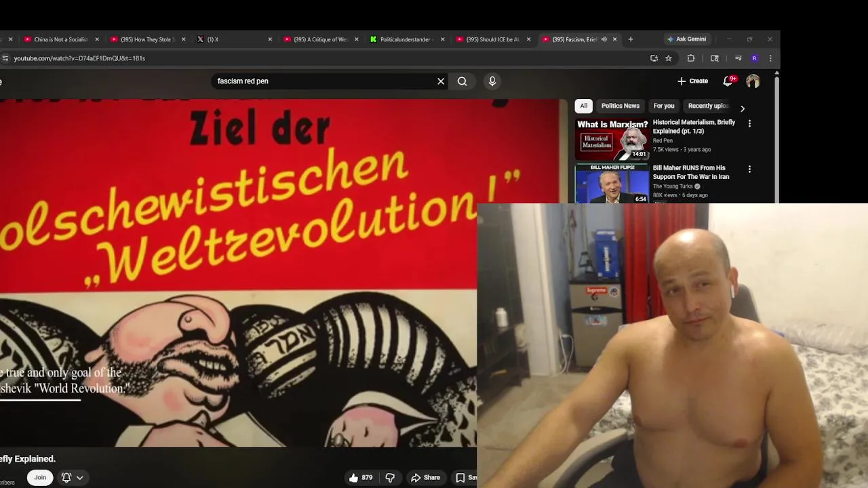The height and width of the screenshot is (488, 868).
Task: Click the Join channel button
Action: 40,477
